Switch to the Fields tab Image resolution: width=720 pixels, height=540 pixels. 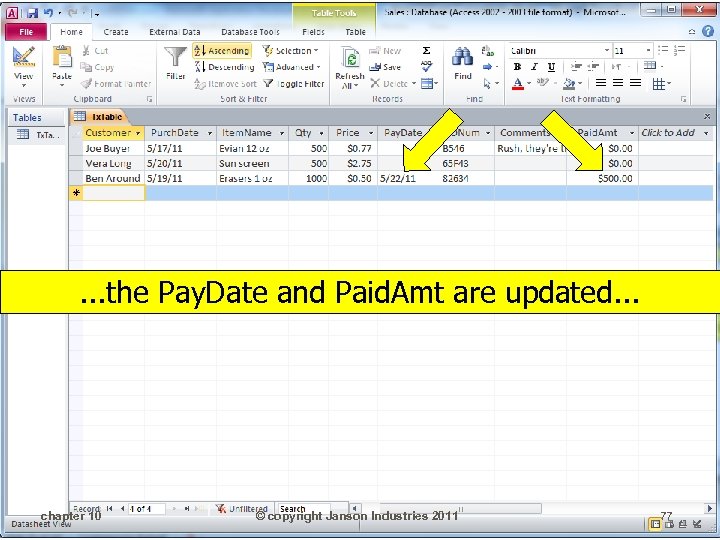[x=314, y=32]
